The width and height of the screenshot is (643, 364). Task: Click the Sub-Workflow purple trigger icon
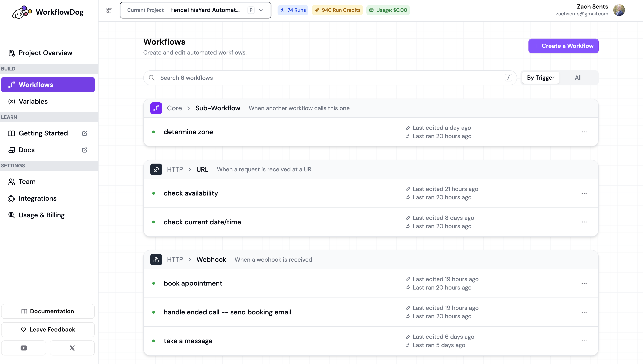(156, 108)
